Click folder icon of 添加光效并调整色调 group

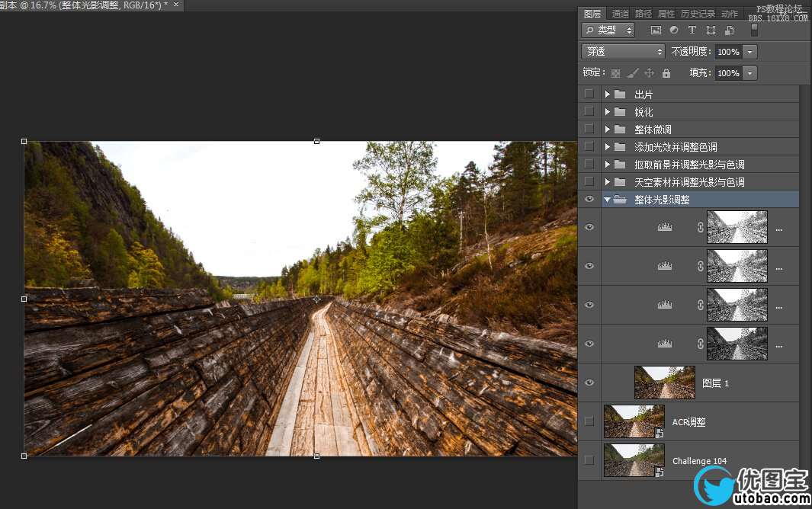coord(620,147)
